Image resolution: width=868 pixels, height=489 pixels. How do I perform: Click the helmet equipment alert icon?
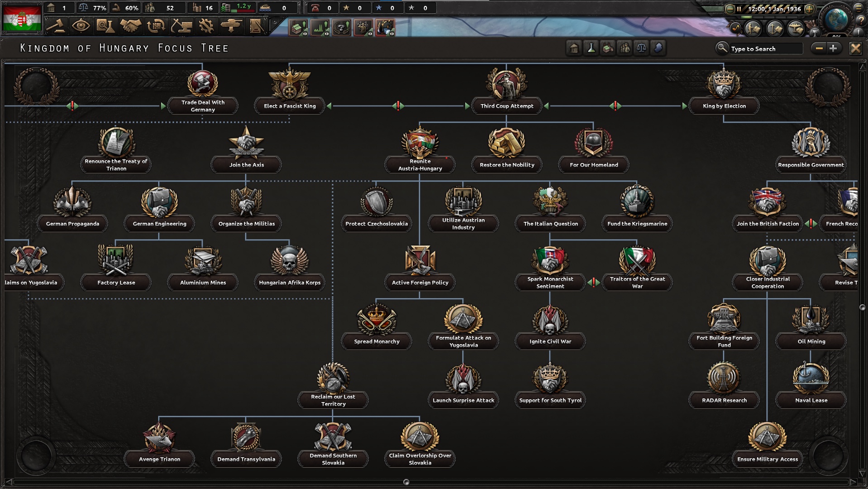click(x=385, y=28)
